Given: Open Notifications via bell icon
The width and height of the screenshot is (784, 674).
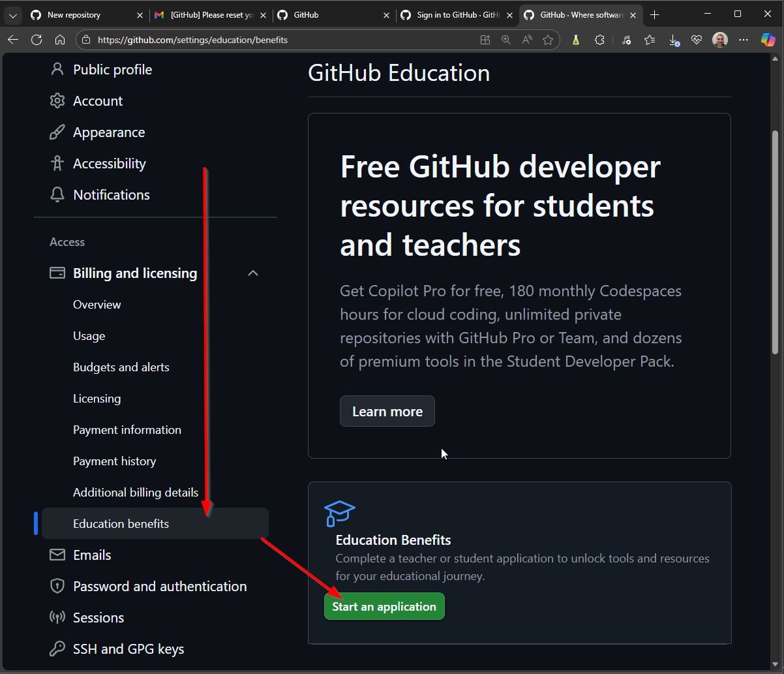Looking at the screenshot, I should click(x=57, y=195).
